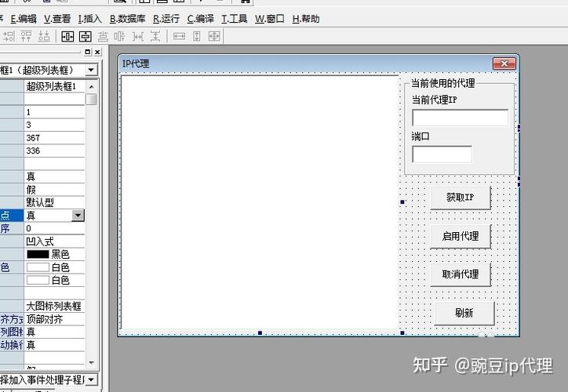Screen dimensions: 568x392
Task: Click the property value 3
Action: click(x=54, y=125)
